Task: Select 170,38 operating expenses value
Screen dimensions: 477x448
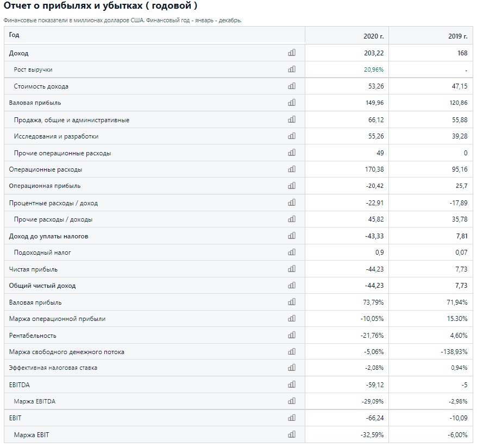Action: [x=374, y=169]
